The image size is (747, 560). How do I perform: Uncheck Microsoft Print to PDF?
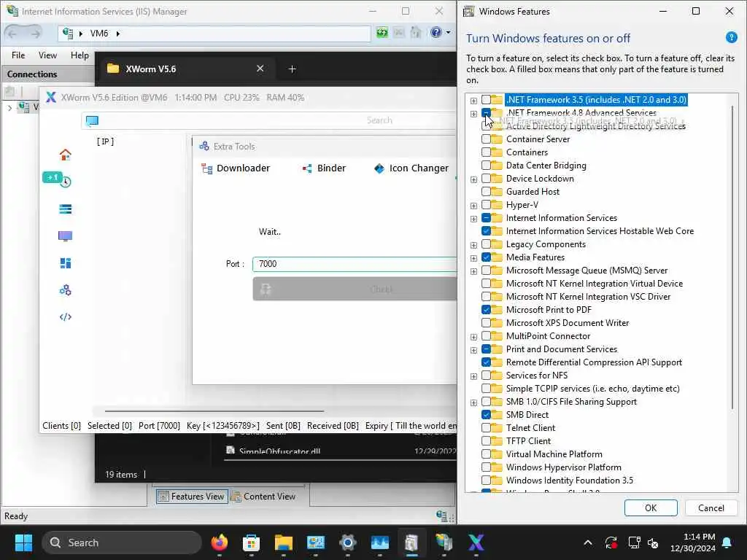pyautogui.click(x=486, y=309)
